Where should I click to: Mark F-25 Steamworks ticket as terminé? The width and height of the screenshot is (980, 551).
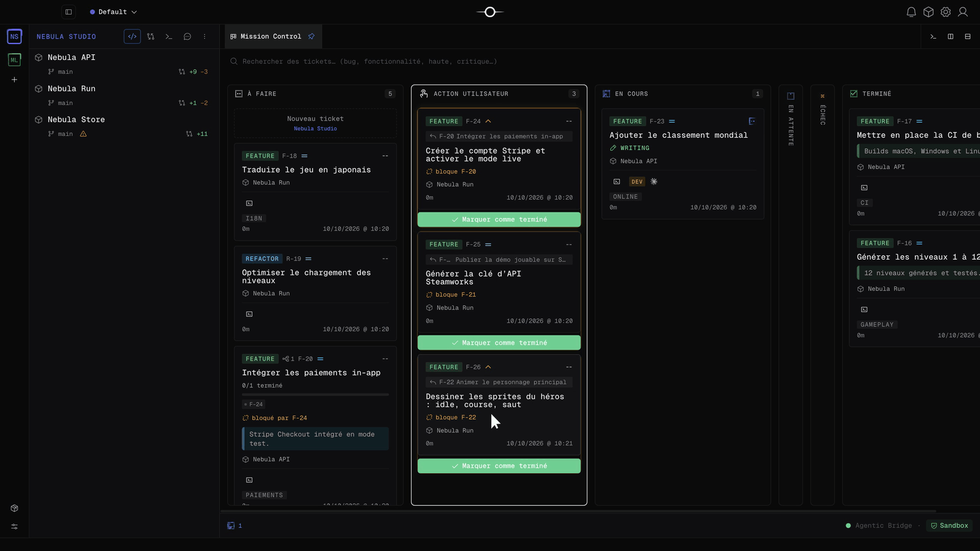pos(499,343)
